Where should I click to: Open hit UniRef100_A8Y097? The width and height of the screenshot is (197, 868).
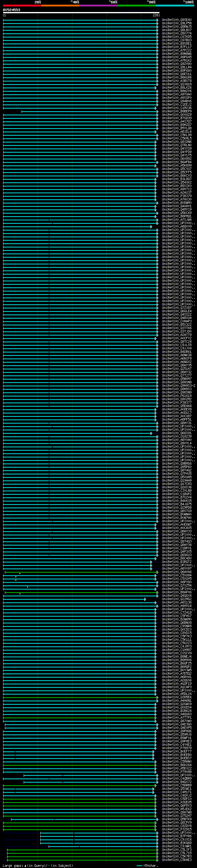tap(177, 568)
